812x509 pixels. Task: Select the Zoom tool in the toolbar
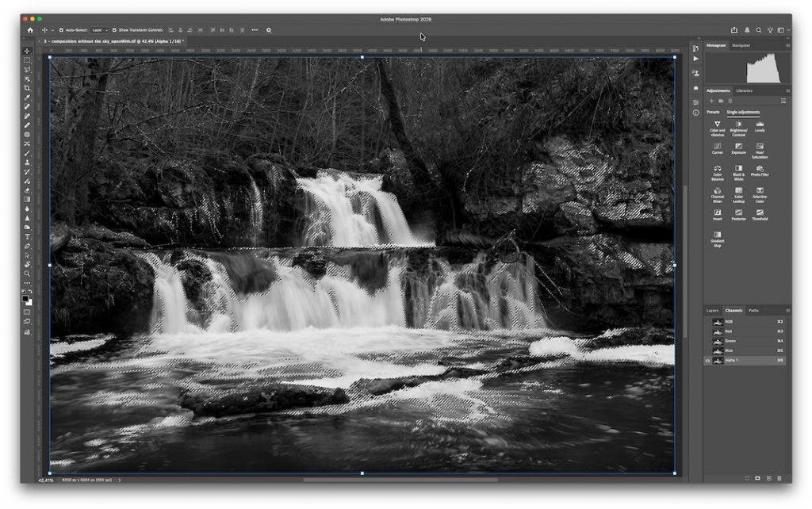(x=27, y=274)
